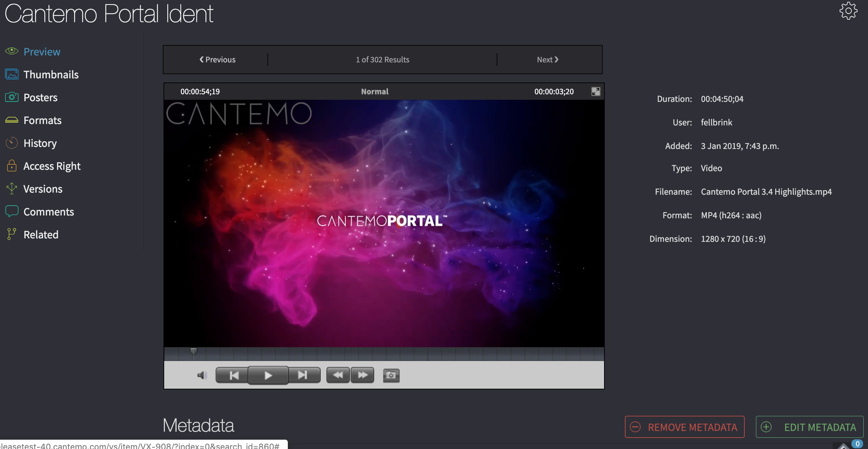The image size is (868, 449).
Task: Rewind the video
Action: (x=338, y=375)
